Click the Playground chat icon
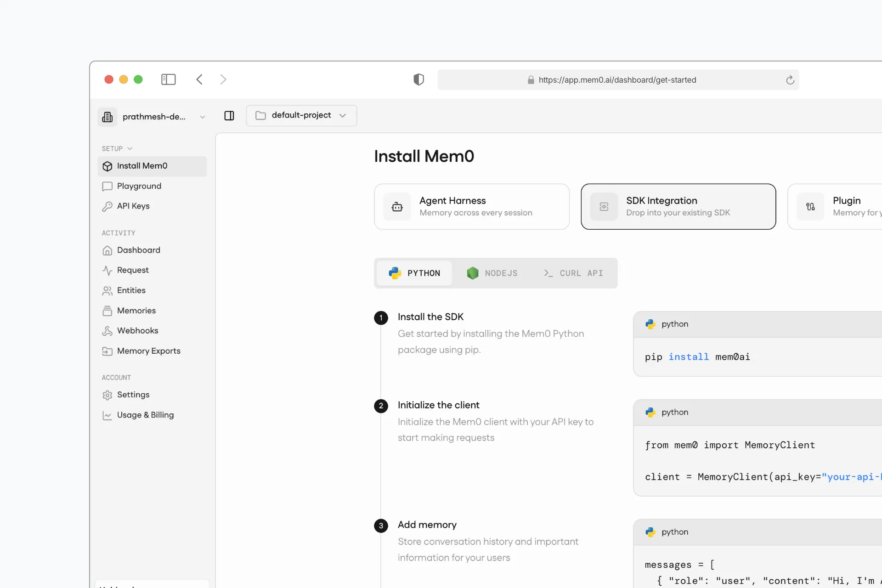Viewport: 882px width, 588px height. coord(107,187)
